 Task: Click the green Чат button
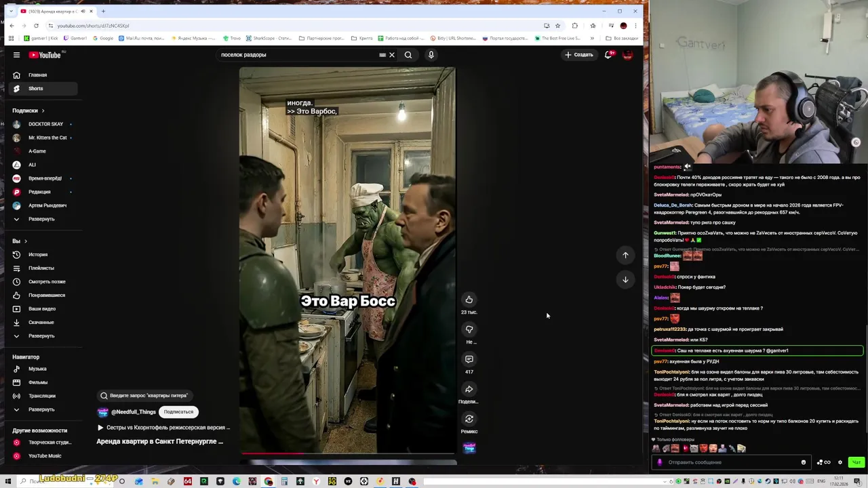pos(856,462)
